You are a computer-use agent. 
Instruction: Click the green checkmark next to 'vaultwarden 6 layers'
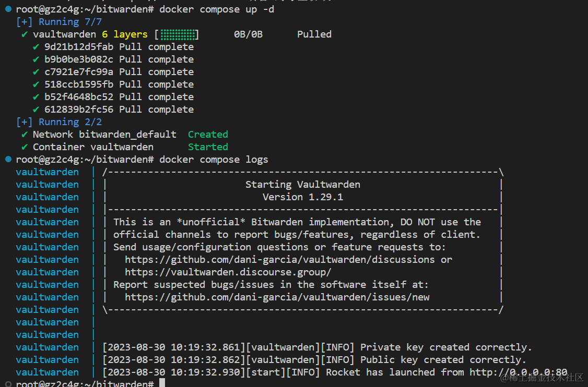(x=25, y=34)
